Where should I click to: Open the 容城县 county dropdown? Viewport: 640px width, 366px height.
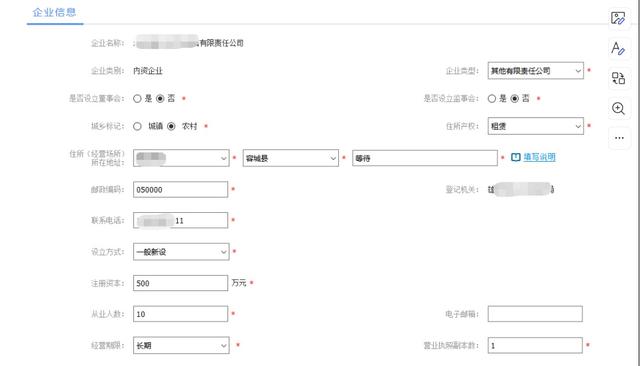click(291, 158)
